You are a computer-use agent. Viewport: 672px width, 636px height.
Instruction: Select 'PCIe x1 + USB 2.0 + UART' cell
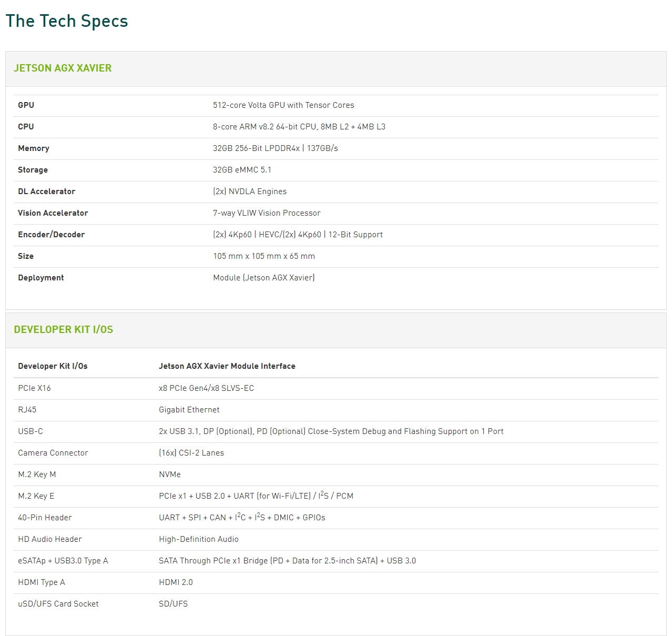tap(256, 496)
